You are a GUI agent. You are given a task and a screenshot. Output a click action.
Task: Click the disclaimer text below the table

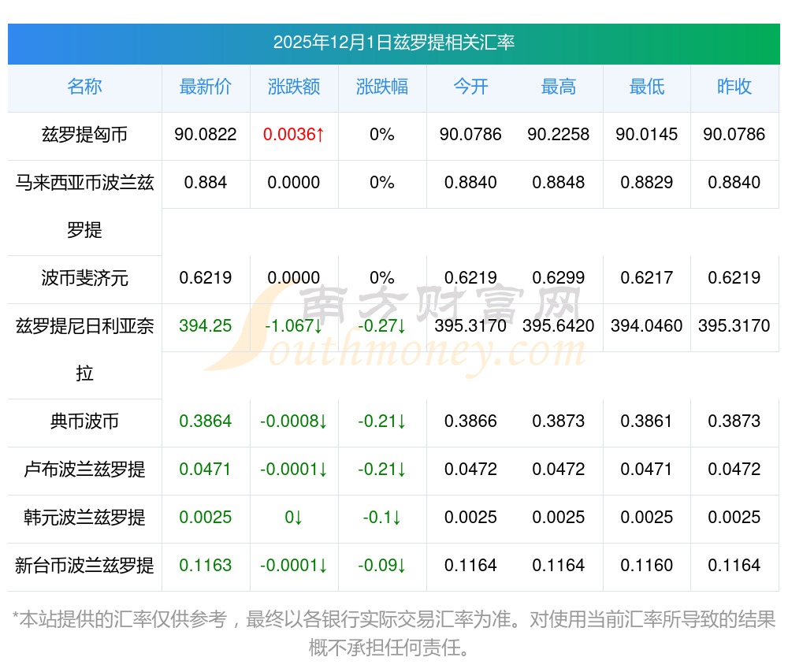[x=394, y=633]
